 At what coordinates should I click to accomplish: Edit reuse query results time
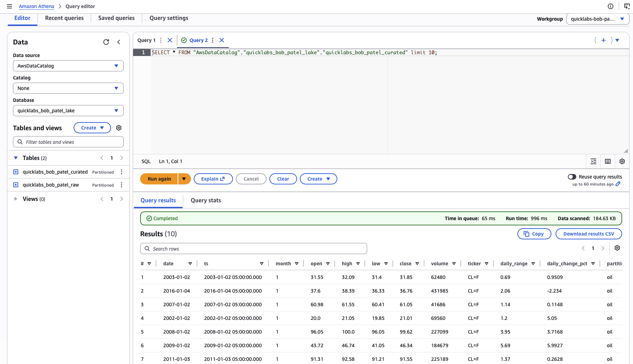coord(618,184)
